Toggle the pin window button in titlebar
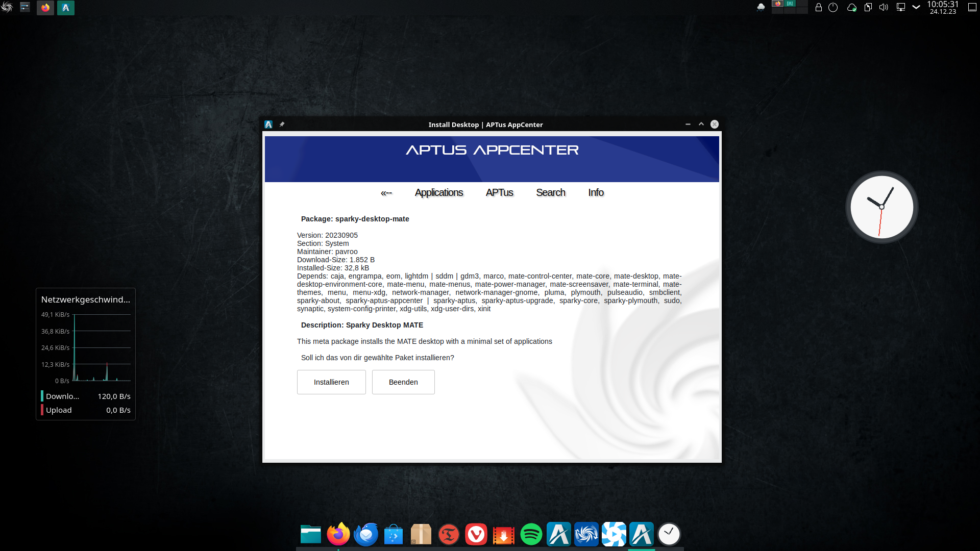Image resolution: width=980 pixels, height=551 pixels. click(x=282, y=124)
